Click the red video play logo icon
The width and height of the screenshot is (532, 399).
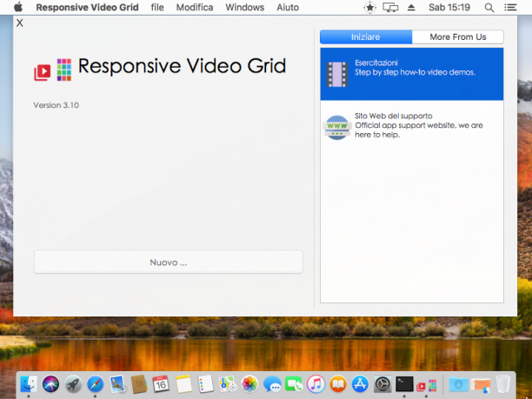click(x=43, y=72)
